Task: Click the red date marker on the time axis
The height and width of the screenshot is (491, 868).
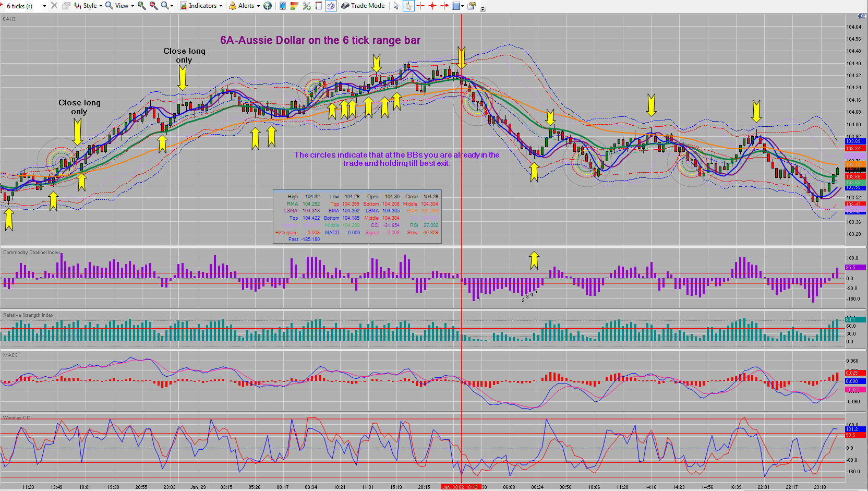Action: [461, 487]
